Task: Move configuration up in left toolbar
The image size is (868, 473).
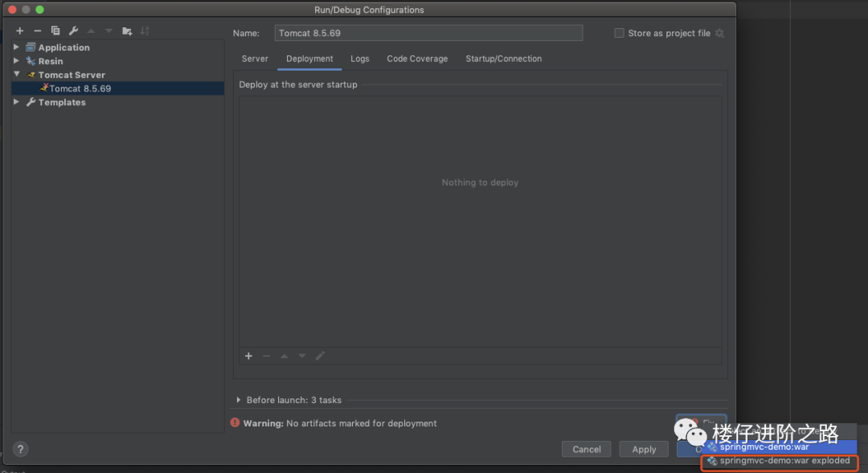Action: pyautogui.click(x=92, y=31)
